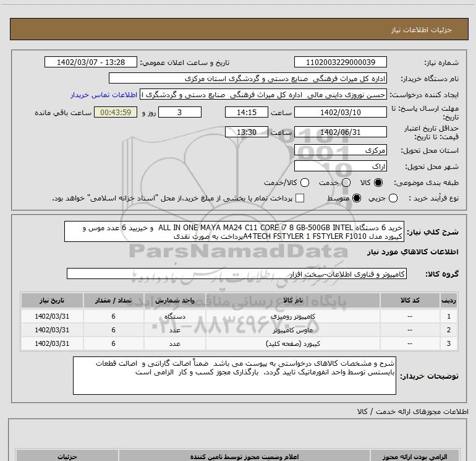Image resolution: width=476 pixels, height=461 pixels.
Task: Select the کالا/خدمت radio button
Action: [305, 183]
